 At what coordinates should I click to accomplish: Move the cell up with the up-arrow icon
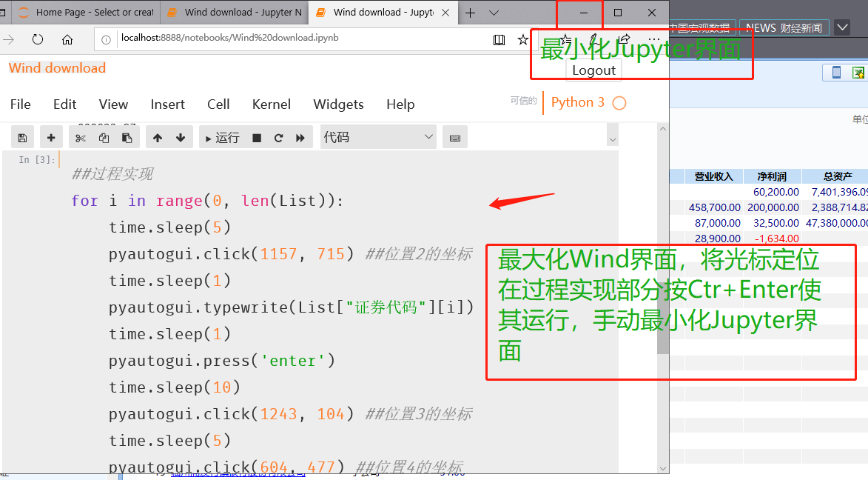157,136
